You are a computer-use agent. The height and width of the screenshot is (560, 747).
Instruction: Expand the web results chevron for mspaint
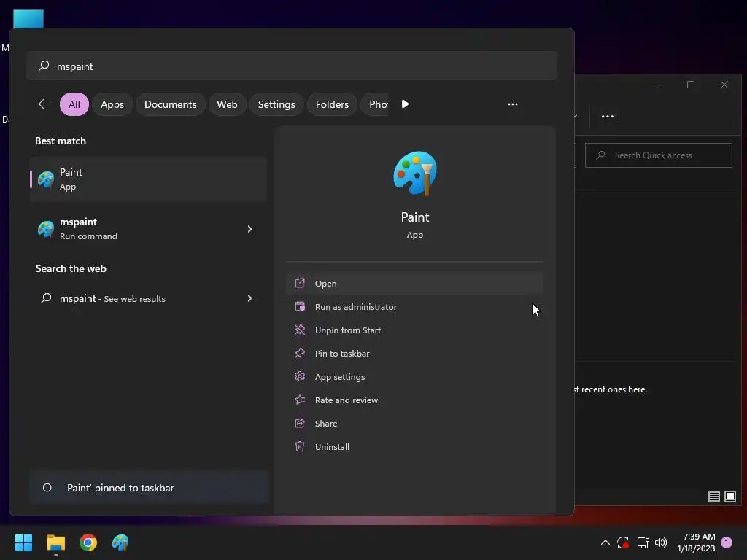tap(249, 298)
